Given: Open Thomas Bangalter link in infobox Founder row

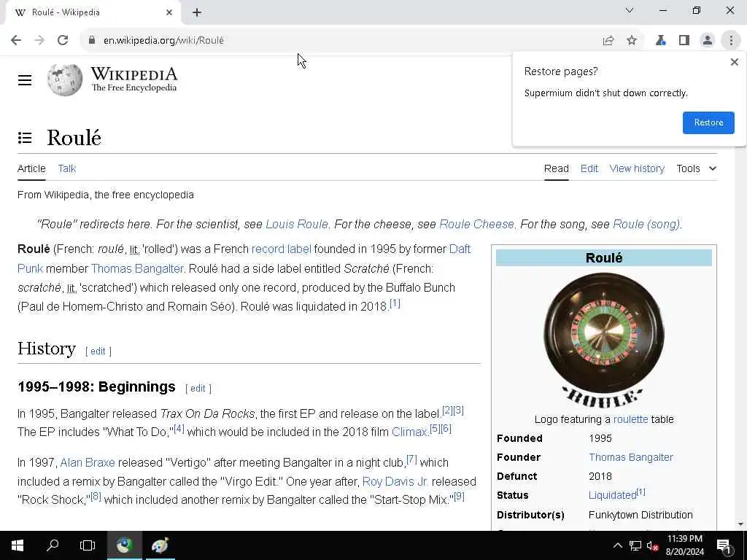Looking at the screenshot, I should 631,457.
